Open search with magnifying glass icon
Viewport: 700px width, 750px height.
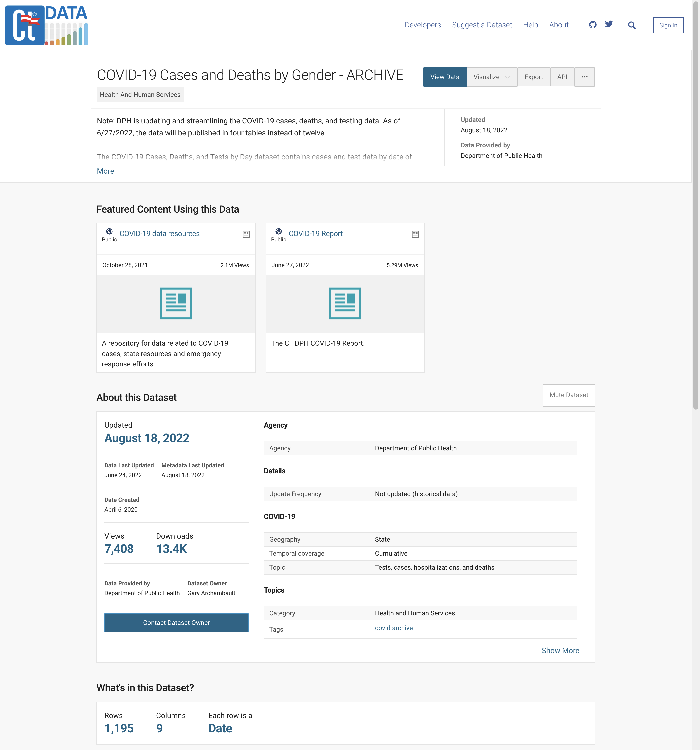(632, 25)
